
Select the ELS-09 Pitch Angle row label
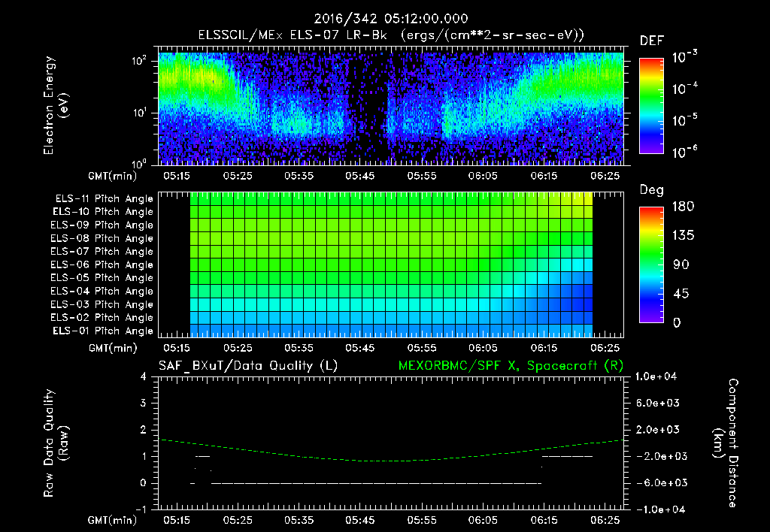click(x=102, y=225)
